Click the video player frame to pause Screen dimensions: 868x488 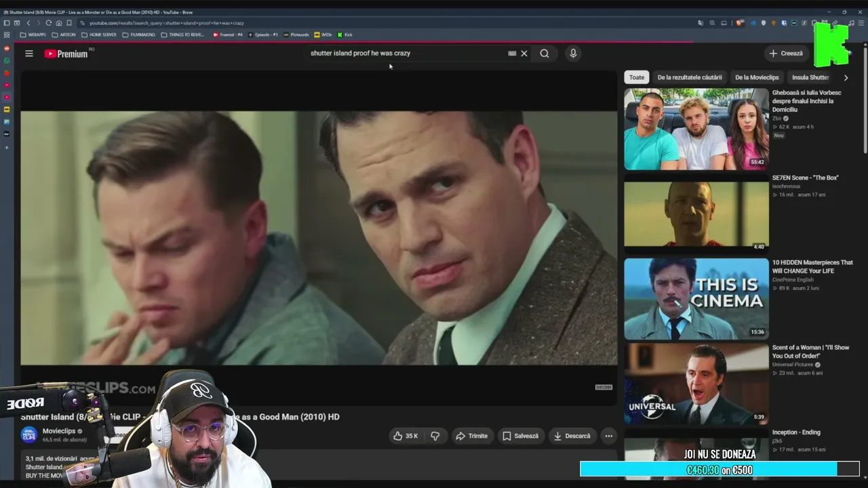coord(319,237)
